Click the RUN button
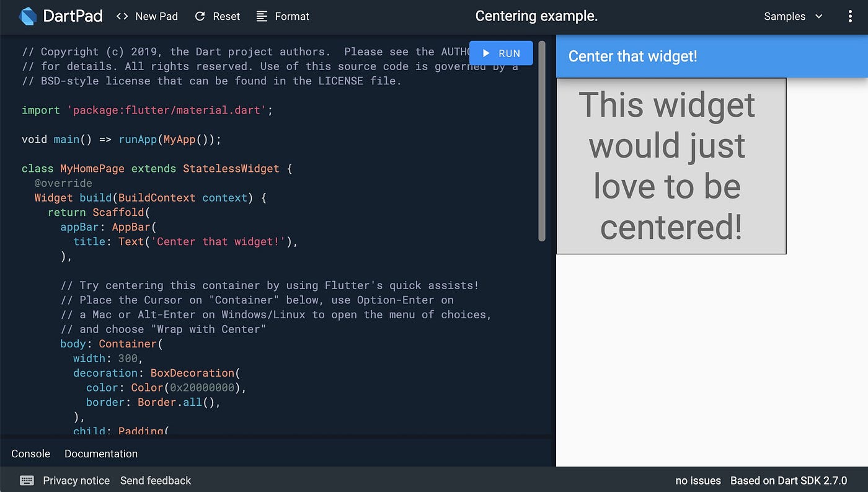 (x=500, y=53)
